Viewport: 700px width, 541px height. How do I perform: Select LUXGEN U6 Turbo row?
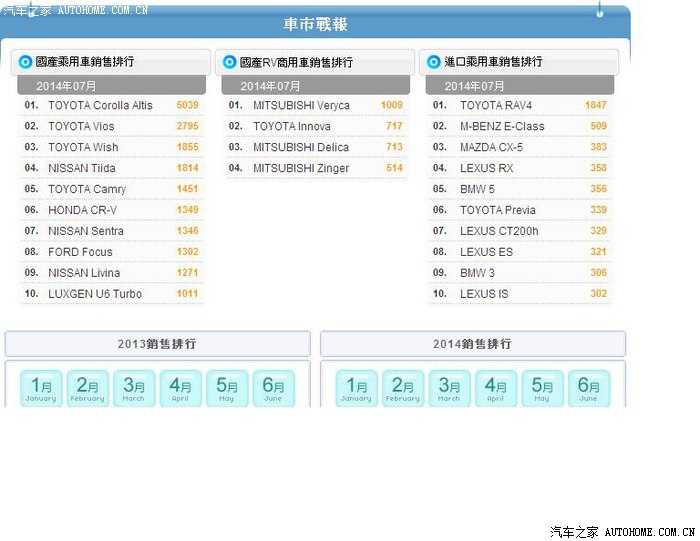click(x=111, y=294)
